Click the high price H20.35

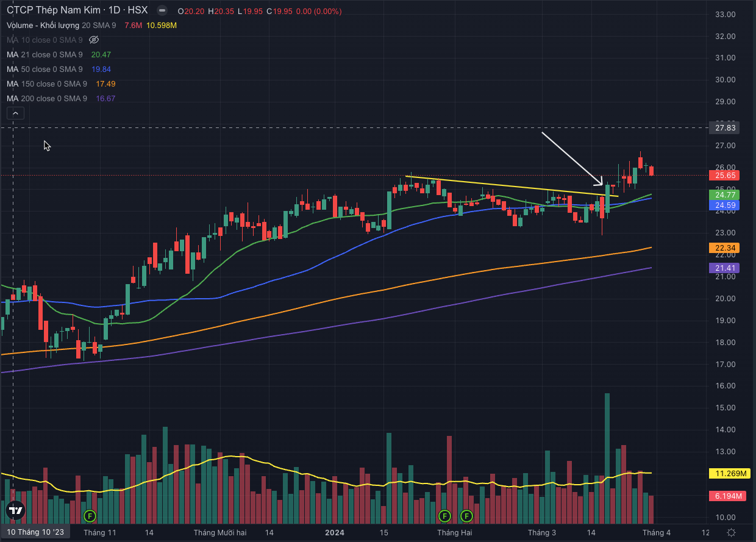coord(220,10)
